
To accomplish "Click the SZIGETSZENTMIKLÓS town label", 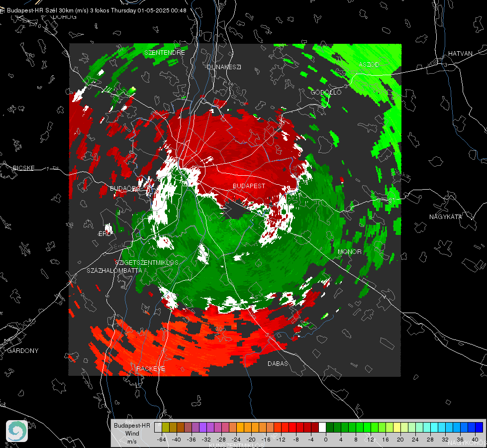I will tap(147, 262).
